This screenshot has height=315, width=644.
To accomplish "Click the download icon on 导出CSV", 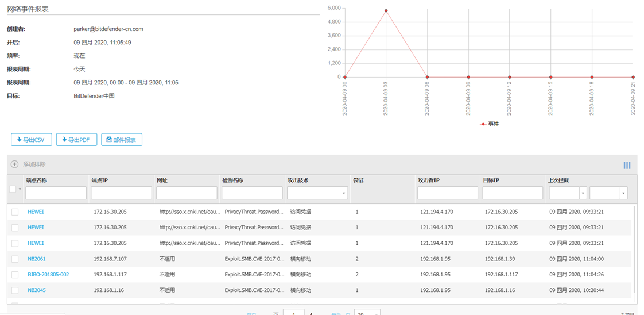I will (x=19, y=140).
